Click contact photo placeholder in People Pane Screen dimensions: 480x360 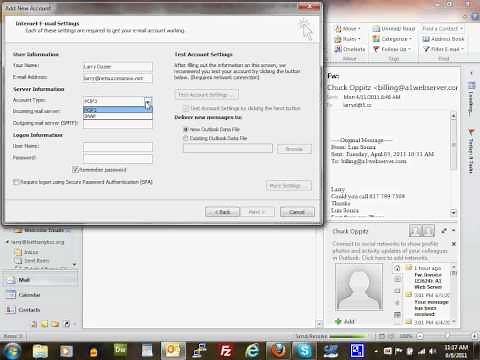pyautogui.click(x=359, y=287)
